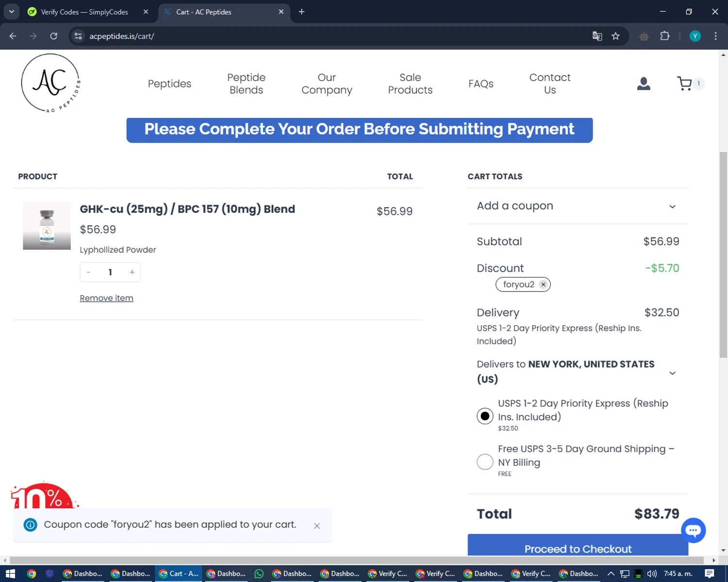Remove the foryou2 coupon chip
This screenshot has height=582, width=728.
(x=544, y=285)
